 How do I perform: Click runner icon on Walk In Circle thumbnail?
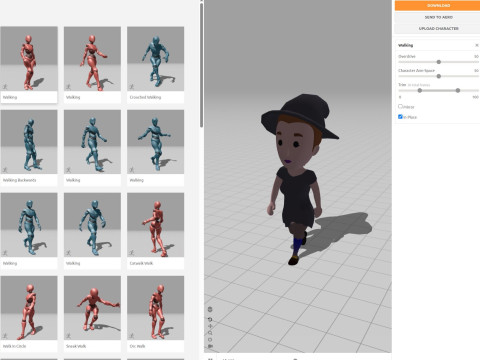click(x=5, y=336)
